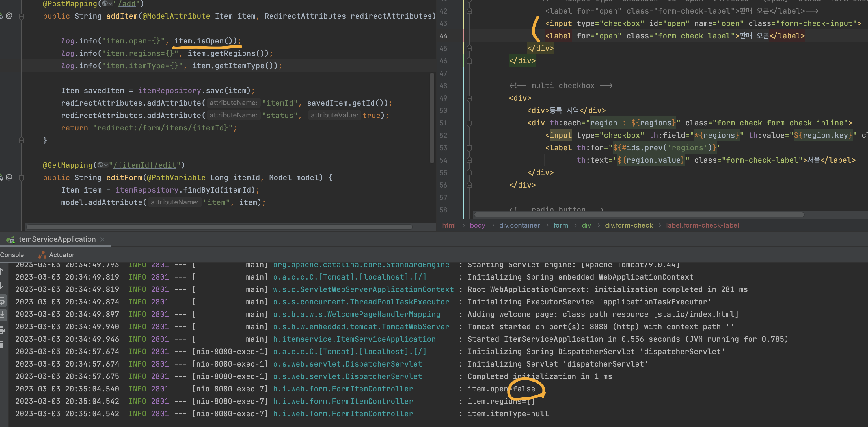
Task: Select the form breadcrumb
Action: coord(561,225)
